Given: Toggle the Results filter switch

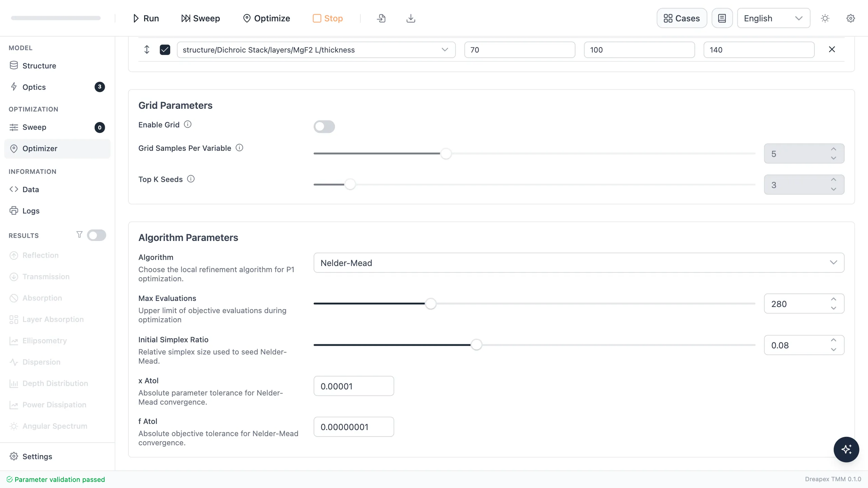Looking at the screenshot, I should (x=97, y=235).
